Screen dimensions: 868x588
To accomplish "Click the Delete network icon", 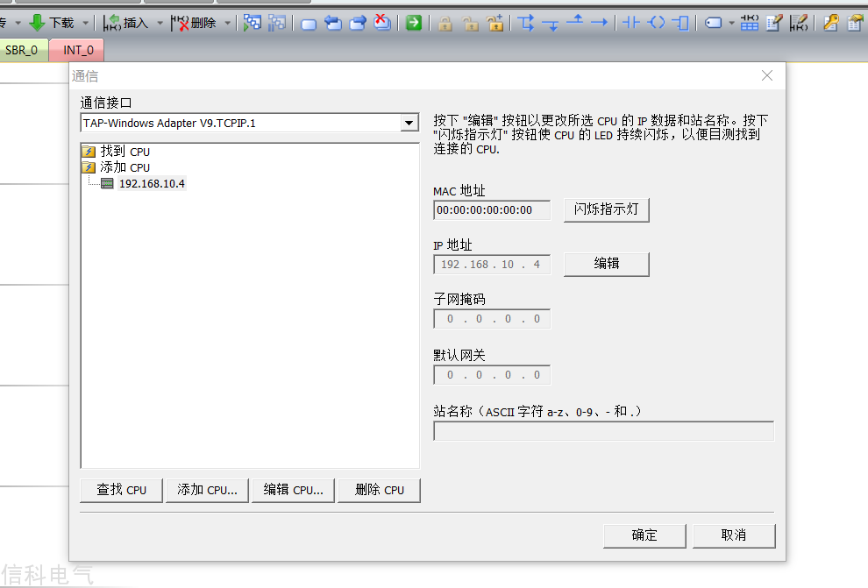I will pyautogui.click(x=180, y=23).
